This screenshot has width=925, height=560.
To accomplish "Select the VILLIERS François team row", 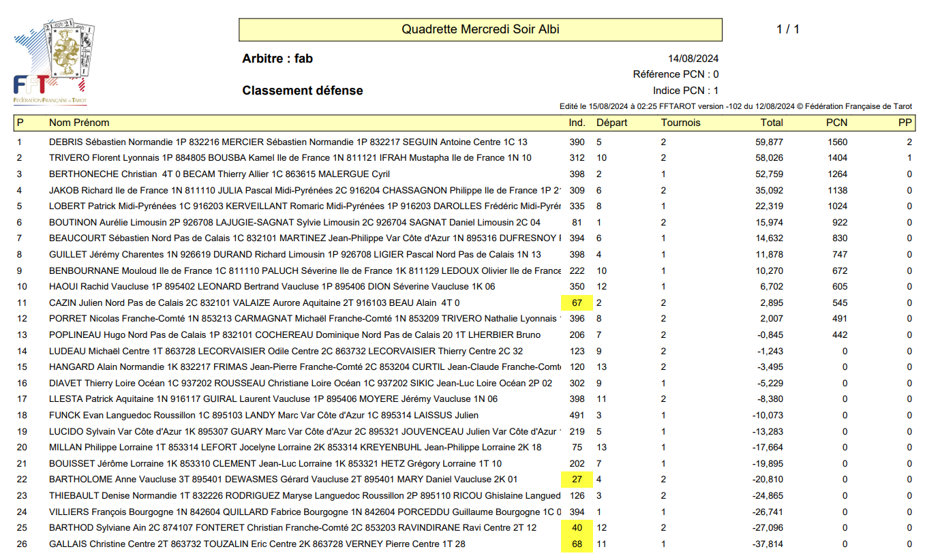I will pyautogui.click(x=464, y=512).
